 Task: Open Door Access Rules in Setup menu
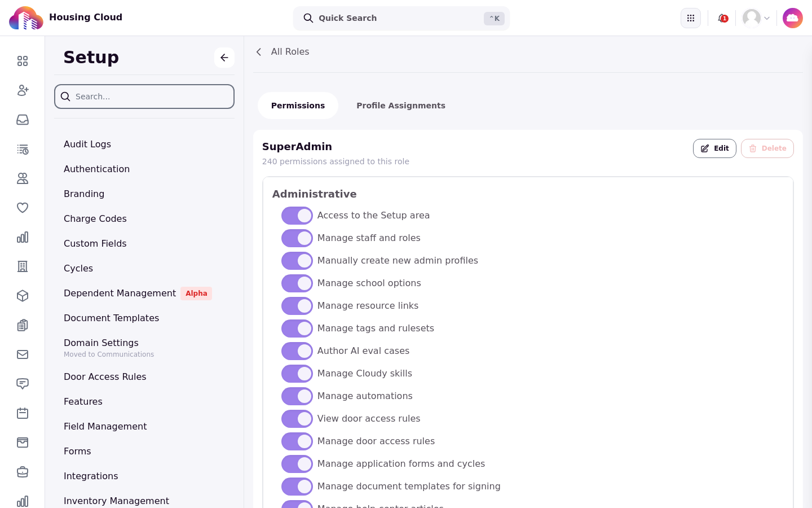(105, 376)
